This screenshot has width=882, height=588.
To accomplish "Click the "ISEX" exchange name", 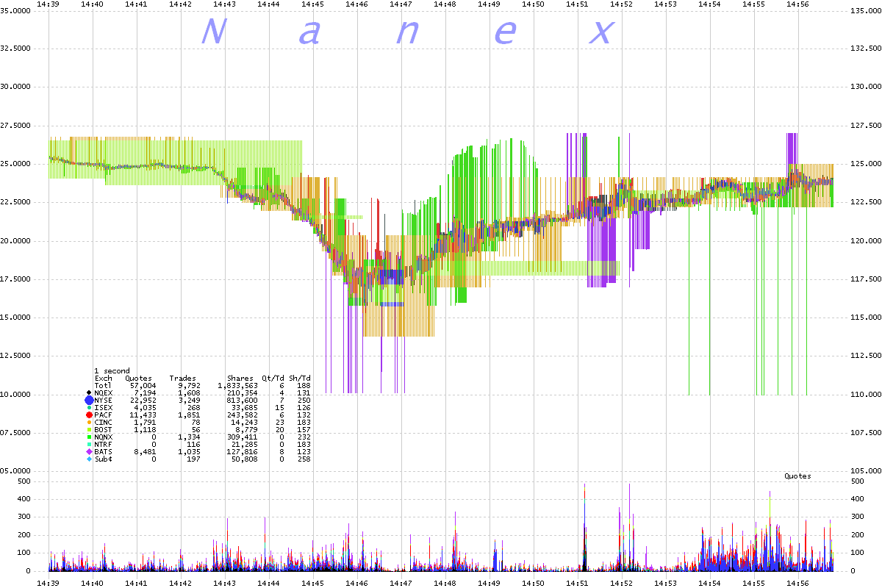I will [103, 407].
